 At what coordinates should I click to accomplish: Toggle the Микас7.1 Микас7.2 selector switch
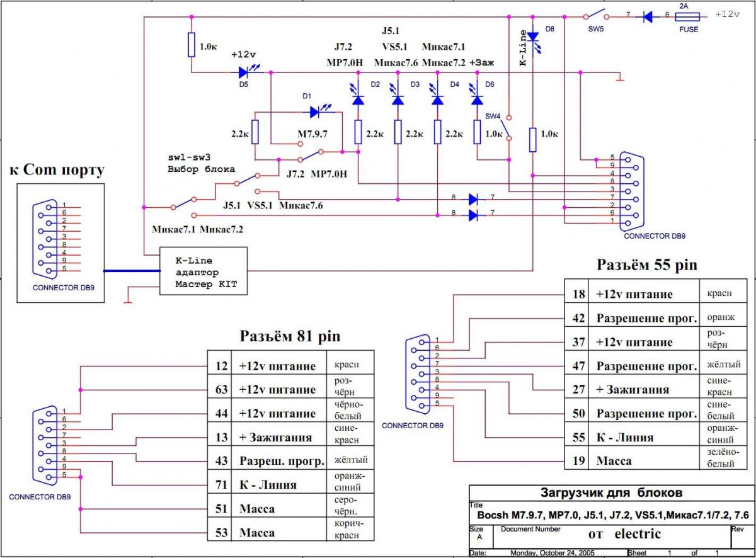point(183,205)
